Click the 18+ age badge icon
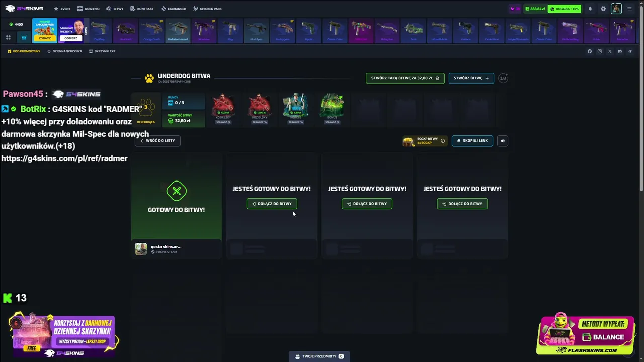 503,78
